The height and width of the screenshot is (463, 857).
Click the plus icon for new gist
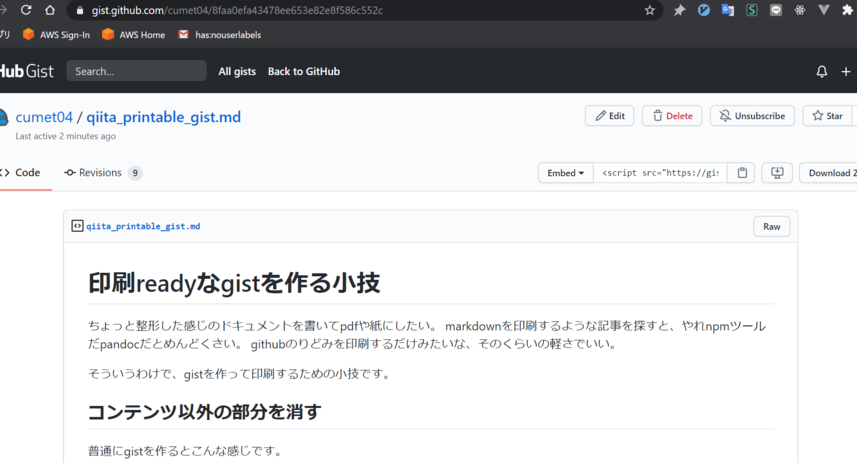coord(846,72)
